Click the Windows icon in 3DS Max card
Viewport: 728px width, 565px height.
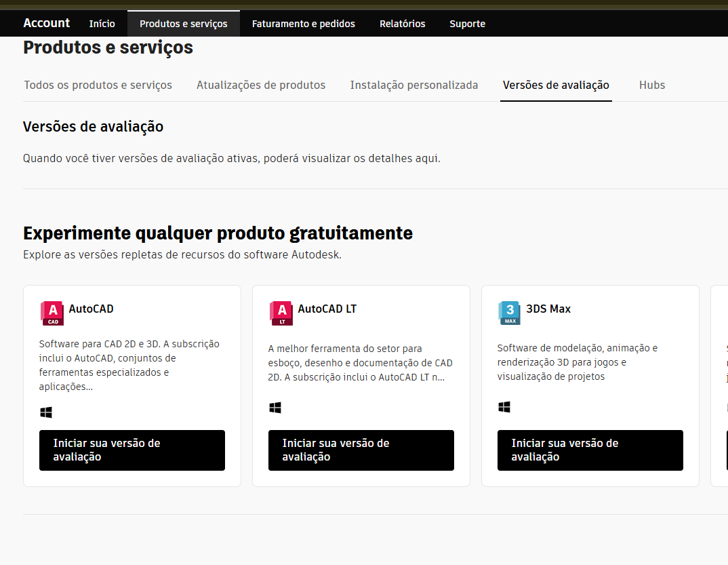[x=504, y=407]
